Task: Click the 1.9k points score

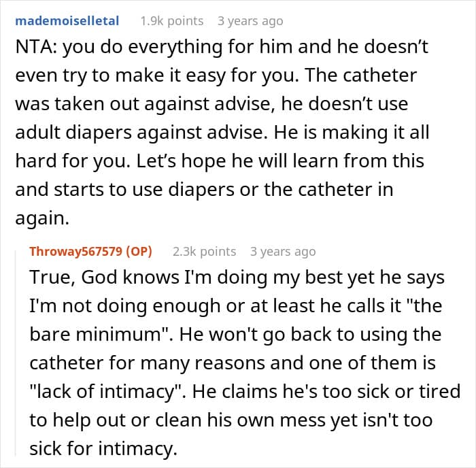Action: click(x=171, y=20)
